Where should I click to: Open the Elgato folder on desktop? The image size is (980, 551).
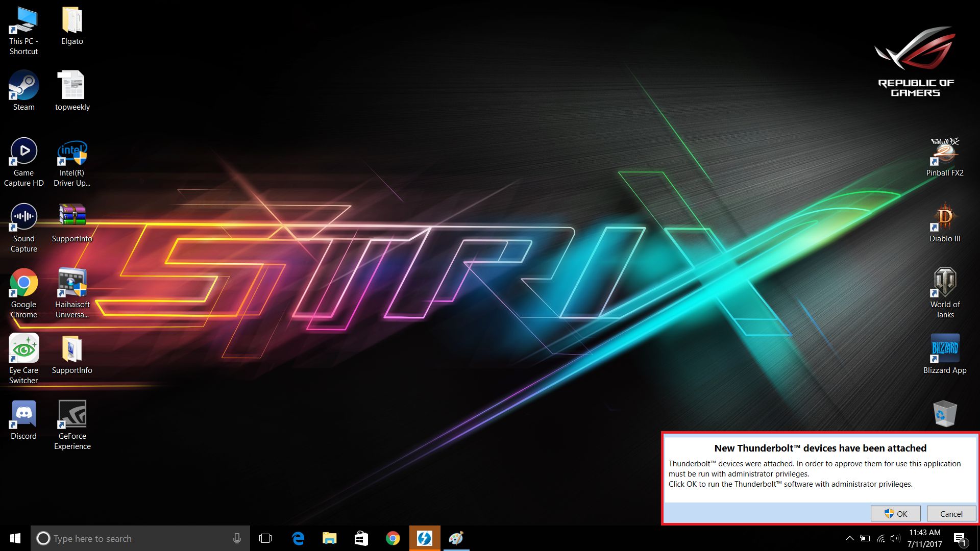[x=72, y=20]
